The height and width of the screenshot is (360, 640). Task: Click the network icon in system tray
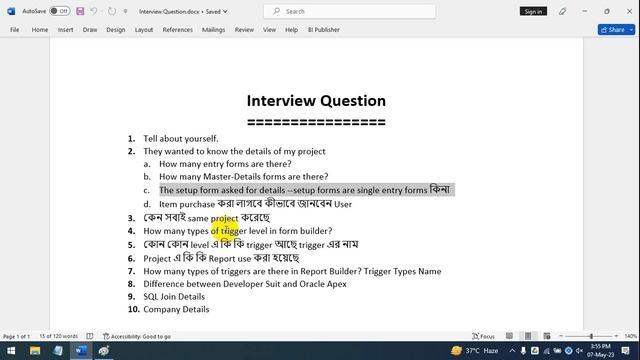(546, 351)
